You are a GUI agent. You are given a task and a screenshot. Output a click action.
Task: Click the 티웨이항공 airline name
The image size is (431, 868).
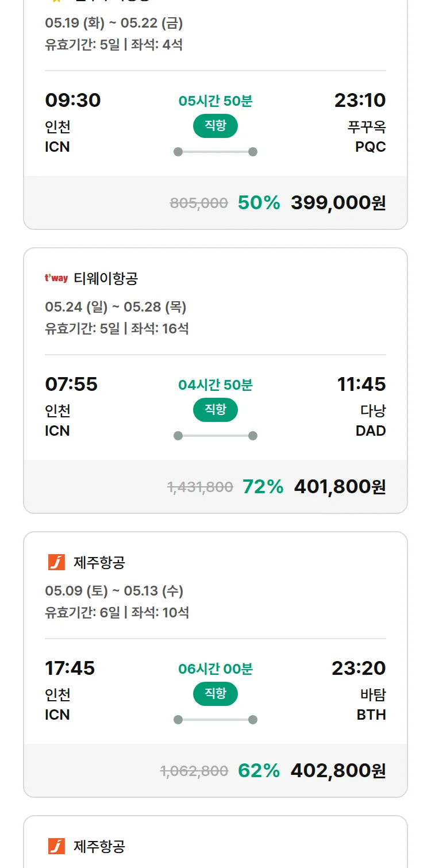pos(106,279)
